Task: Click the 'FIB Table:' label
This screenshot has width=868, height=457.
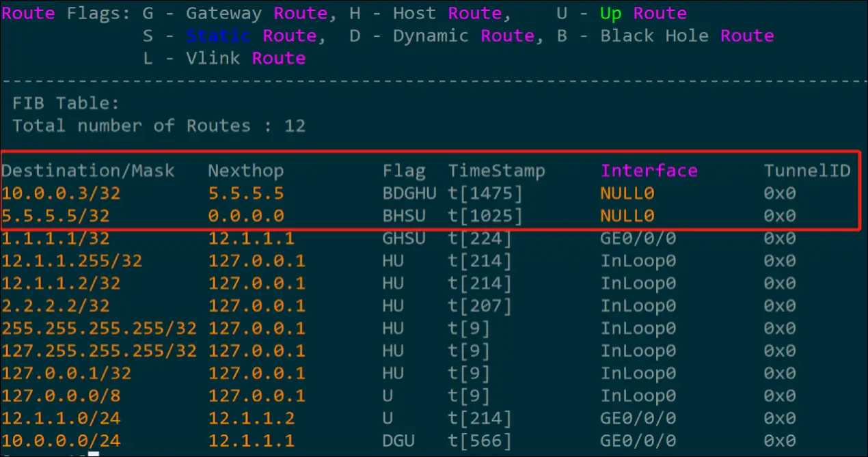Action: [66, 103]
